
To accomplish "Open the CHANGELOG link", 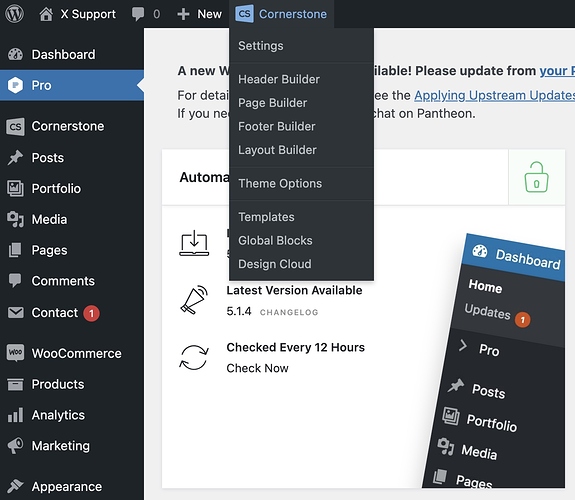I will click(x=289, y=312).
